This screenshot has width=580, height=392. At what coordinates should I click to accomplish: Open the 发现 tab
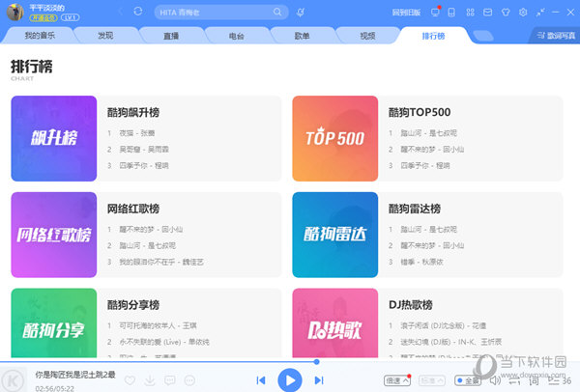105,36
